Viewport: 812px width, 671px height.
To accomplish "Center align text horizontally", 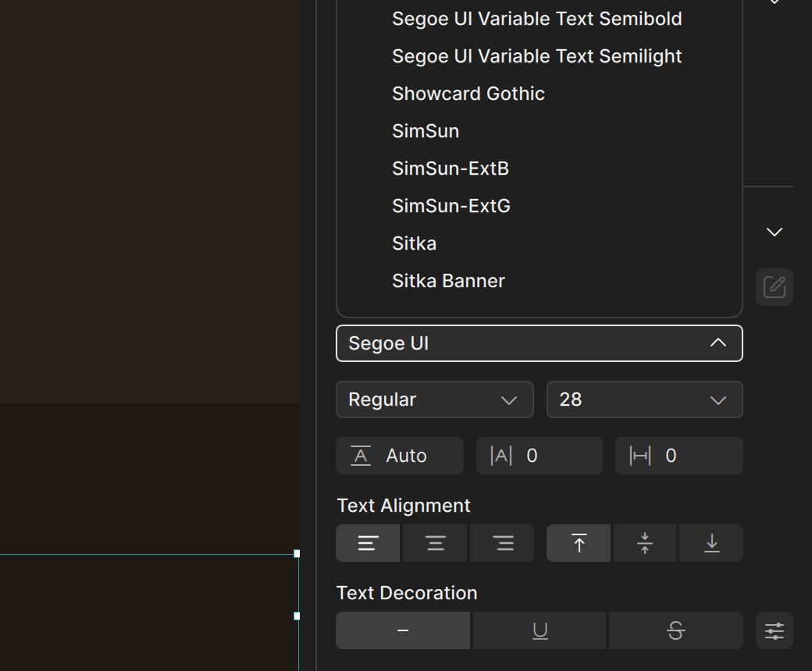I will pyautogui.click(x=435, y=543).
